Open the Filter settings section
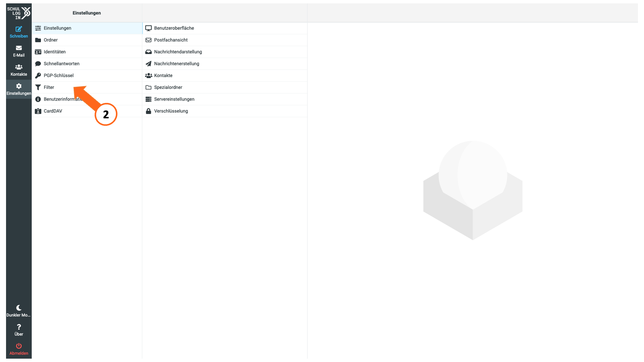 87,87
